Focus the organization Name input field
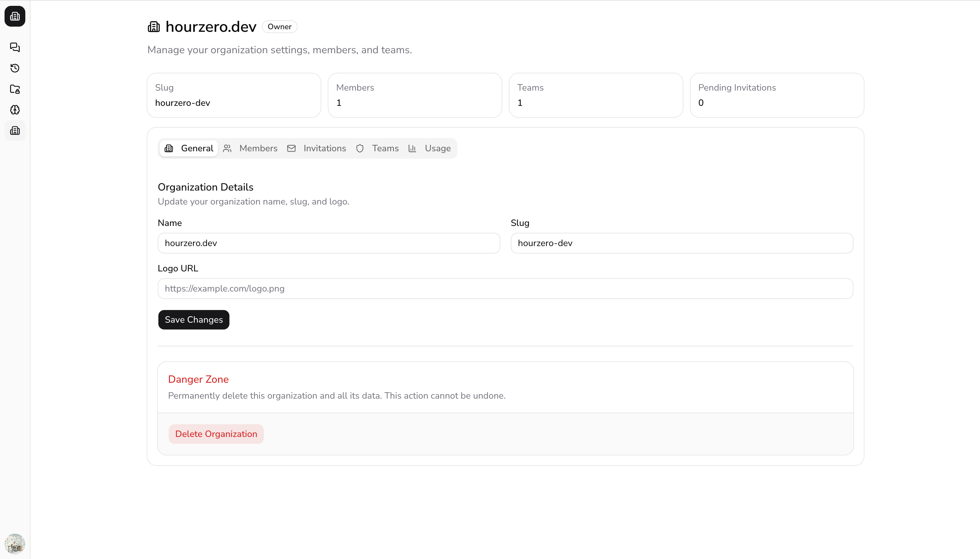Screen dimensions: 980x559 pos(329,243)
